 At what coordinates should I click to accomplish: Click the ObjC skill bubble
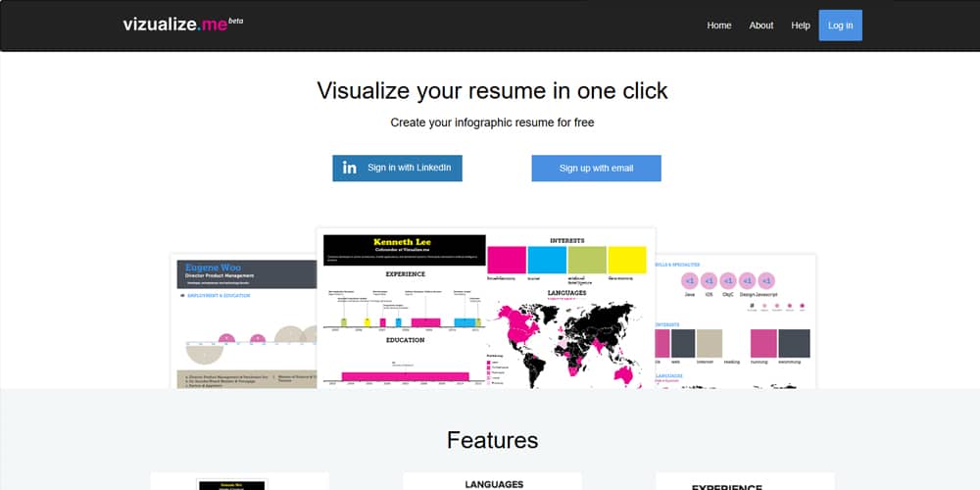point(728,281)
